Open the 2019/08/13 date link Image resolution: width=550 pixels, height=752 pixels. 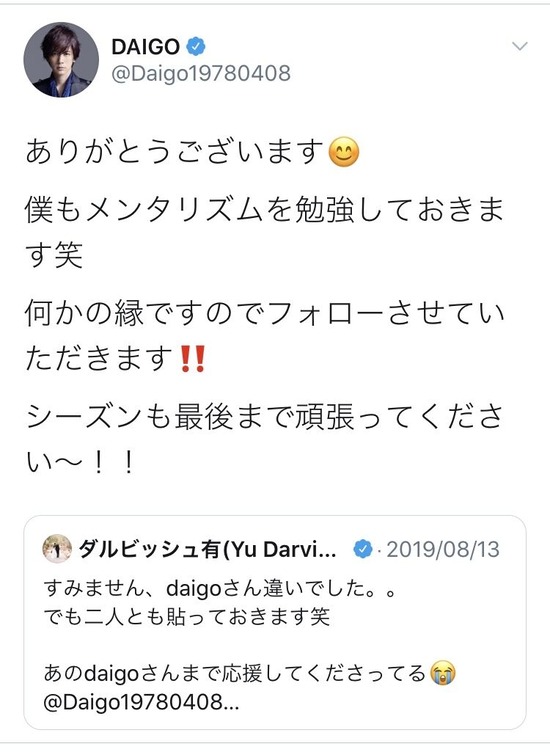[x=443, y=550]
